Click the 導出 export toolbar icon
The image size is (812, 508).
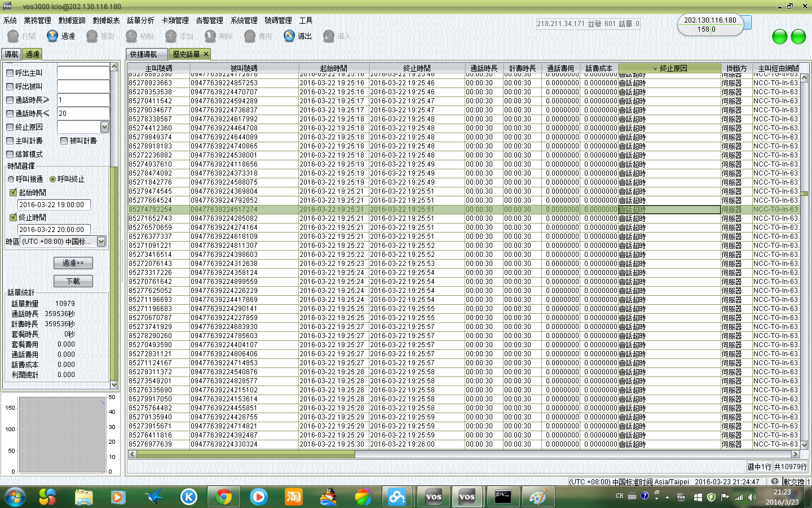coord(289,36)
